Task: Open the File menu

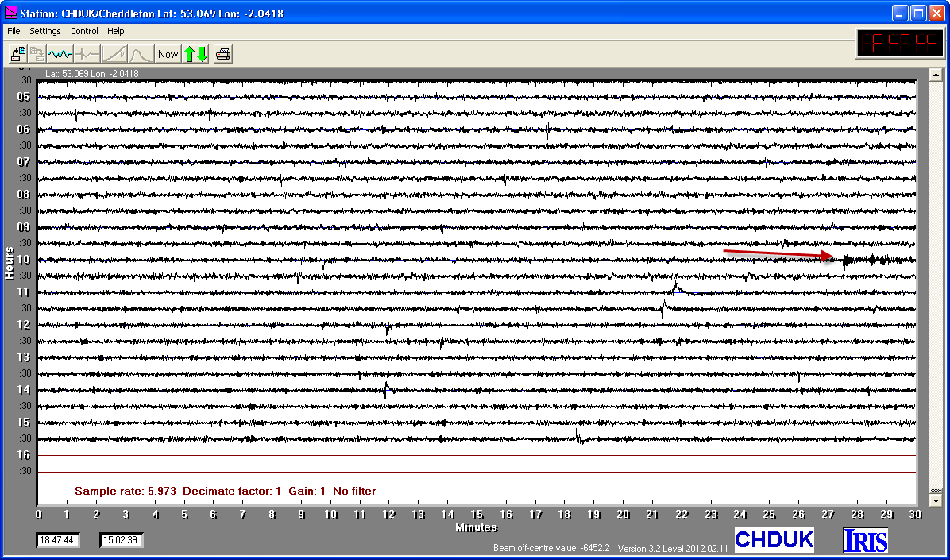Action: click(14, 31)
